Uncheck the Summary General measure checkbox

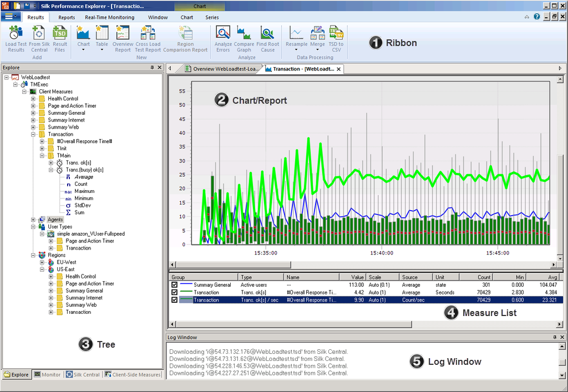pyautogui.click(x=175, y=285)
